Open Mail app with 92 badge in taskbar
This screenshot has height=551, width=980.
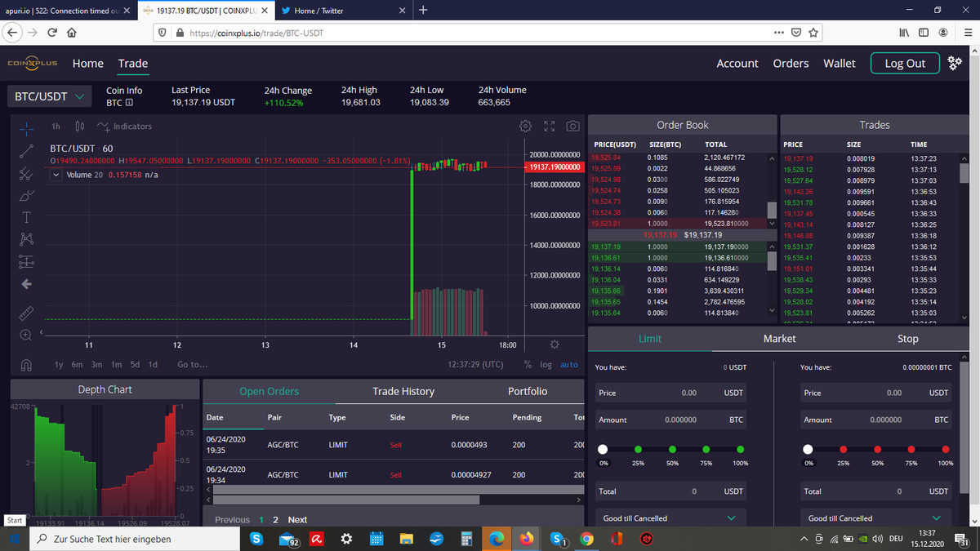[288, 539]
